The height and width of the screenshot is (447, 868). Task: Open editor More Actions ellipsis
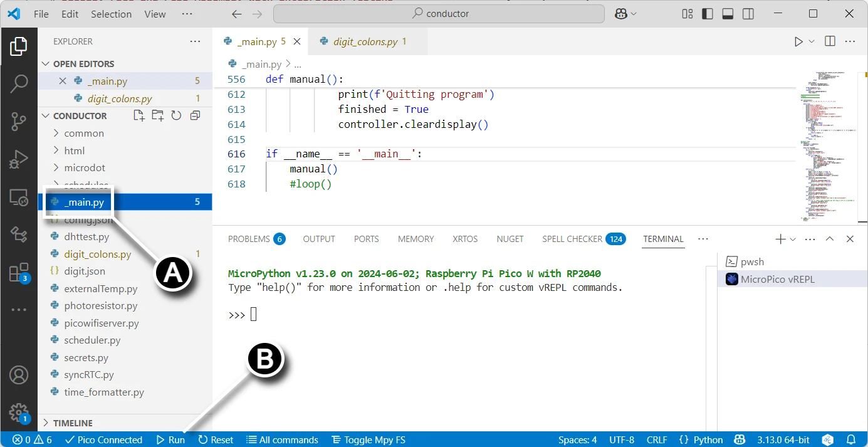[x=850, y=41]
